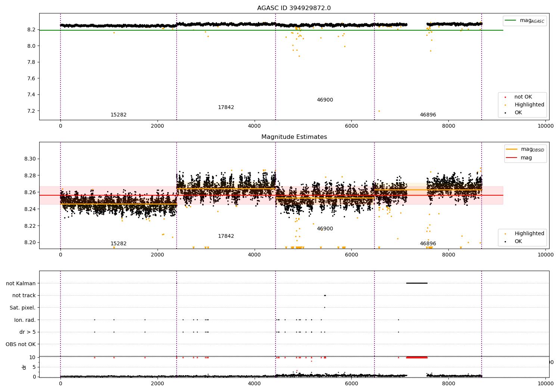560x392 pixels.
Task: Click the 7.4 y-tick in top plot
Action: click(x=31, y=95)
